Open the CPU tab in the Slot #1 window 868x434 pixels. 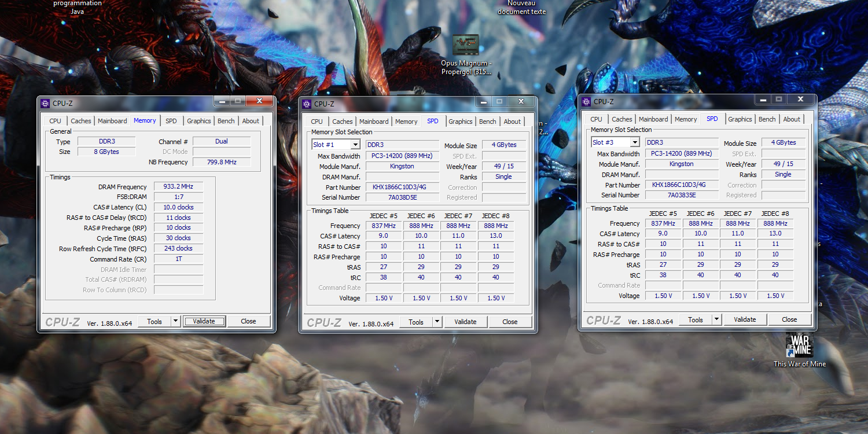(317, 122)
